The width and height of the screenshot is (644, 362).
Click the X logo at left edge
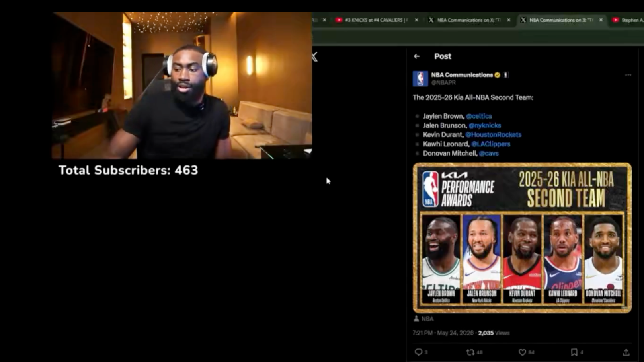coord(315,57)
